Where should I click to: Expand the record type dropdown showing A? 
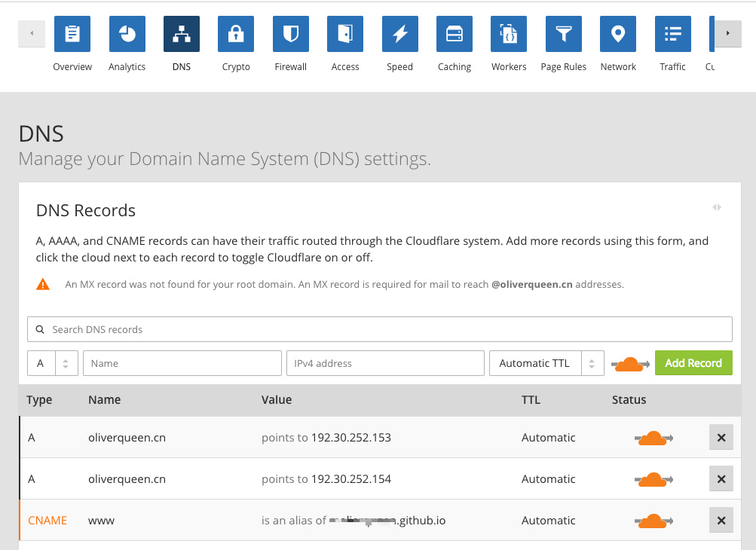(x=53, y=363)
